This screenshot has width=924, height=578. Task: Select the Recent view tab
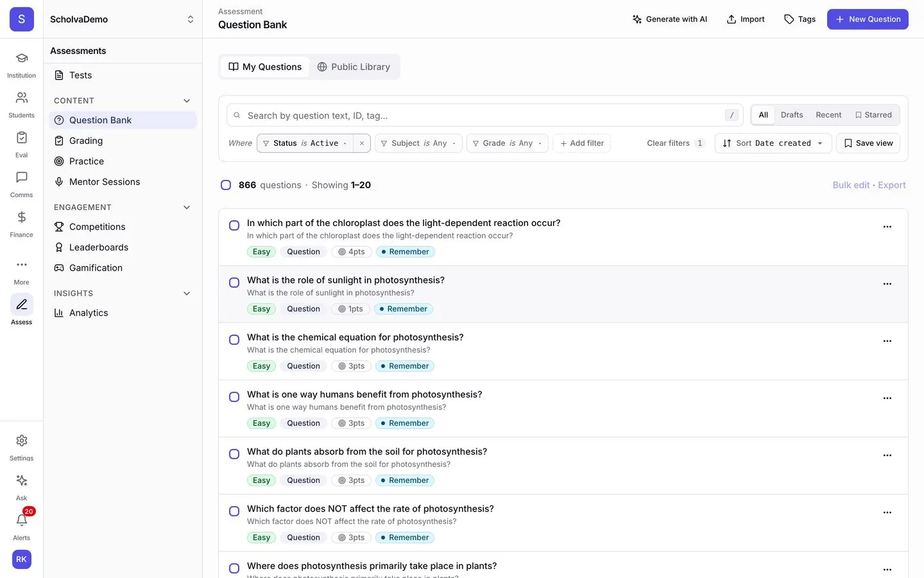(x=828, y=115)
